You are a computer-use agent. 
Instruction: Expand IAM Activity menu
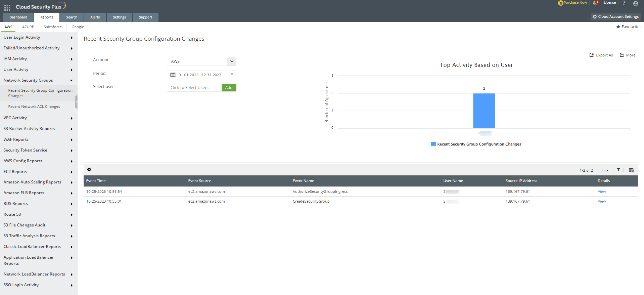pyautogui.click(x=38, y=59)
